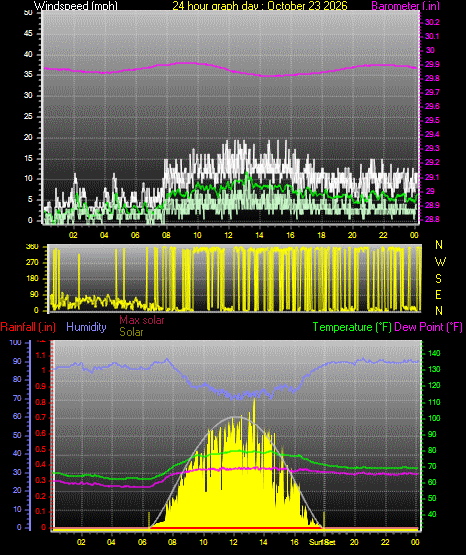Click the '30.1' barometer scale value
Image resolution: width=466 pixels, height=555 pixels.
tap(432, 36)
